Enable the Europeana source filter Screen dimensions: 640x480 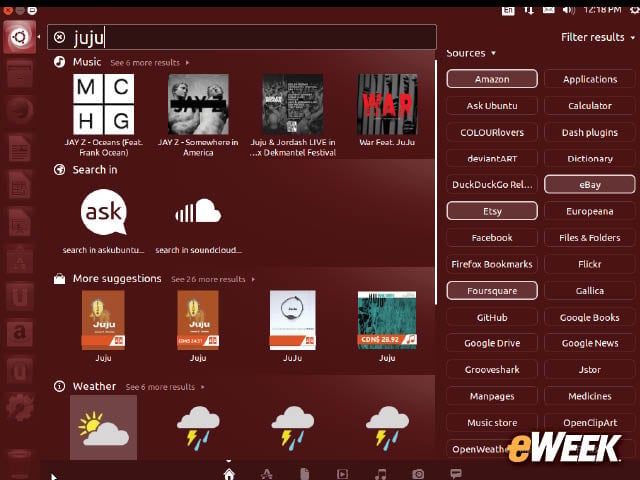pos(590,211)
